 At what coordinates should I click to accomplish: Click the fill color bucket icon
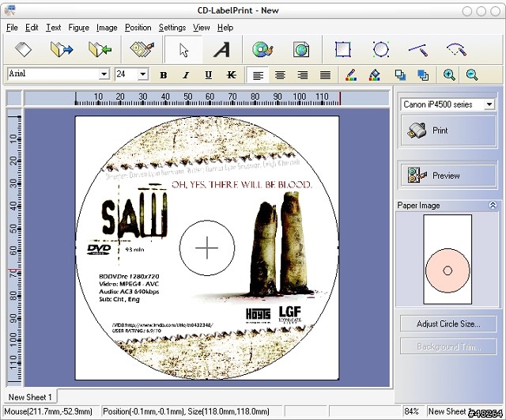tap(374, 75)
